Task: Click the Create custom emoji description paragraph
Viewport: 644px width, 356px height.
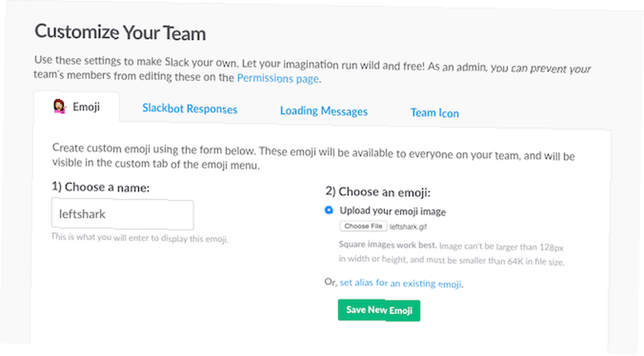Action: pyautogui.click(x=314, y=157)
